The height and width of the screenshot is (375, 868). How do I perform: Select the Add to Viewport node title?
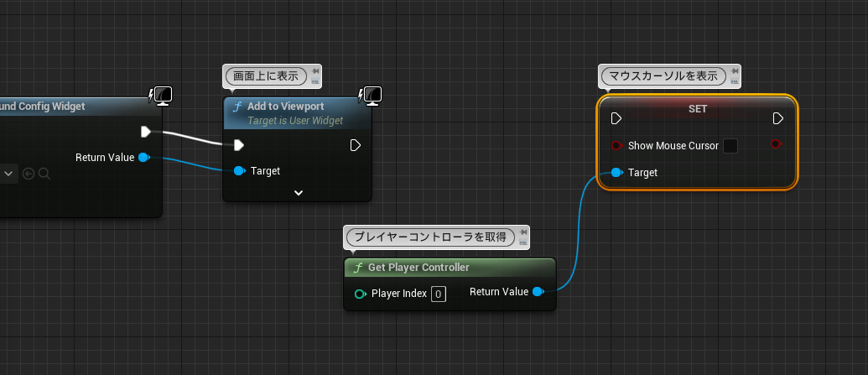coord(286,107)
